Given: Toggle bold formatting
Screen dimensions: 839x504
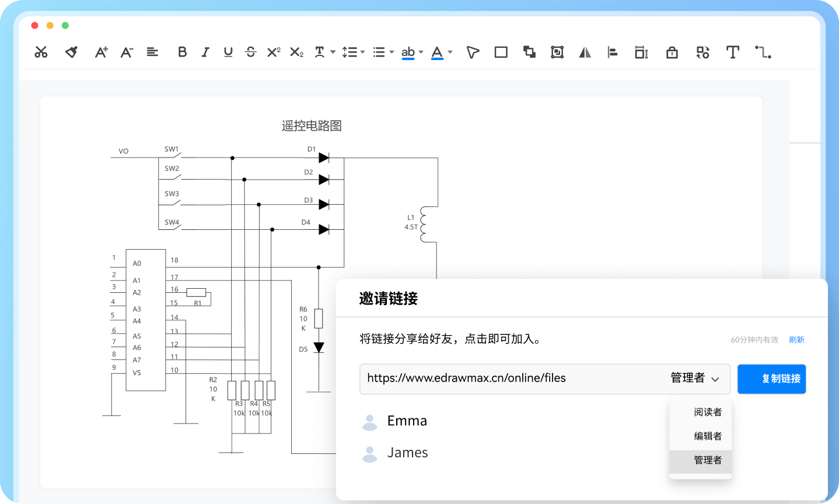Looking at the screenshot, I should tap(182, 52).
